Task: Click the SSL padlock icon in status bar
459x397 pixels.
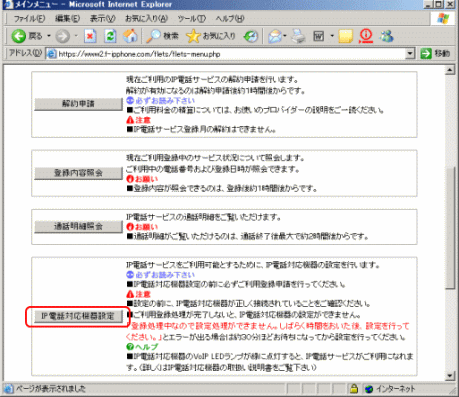Action: [354, 389]
